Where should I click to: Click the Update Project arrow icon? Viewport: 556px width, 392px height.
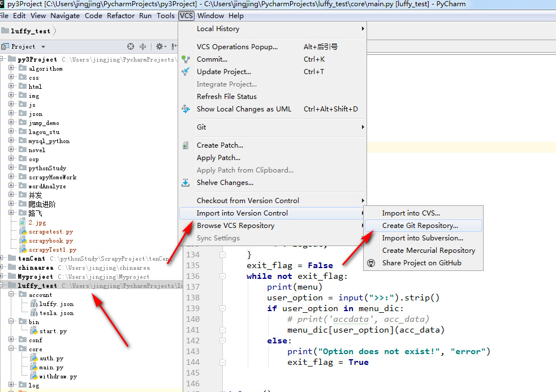(x=186, y=72)
